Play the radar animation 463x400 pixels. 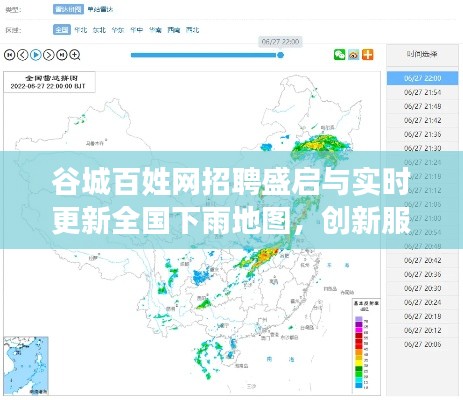point(36,55)
